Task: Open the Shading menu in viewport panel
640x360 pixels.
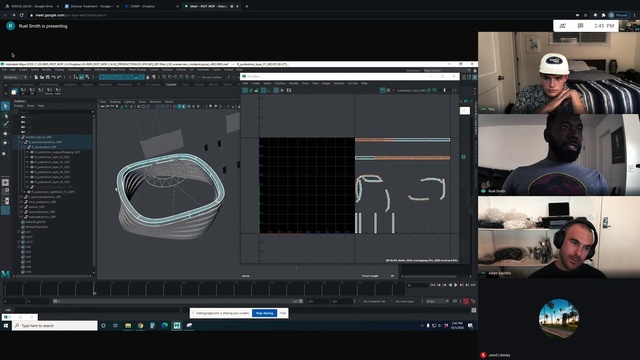Action: pos(115,102)
